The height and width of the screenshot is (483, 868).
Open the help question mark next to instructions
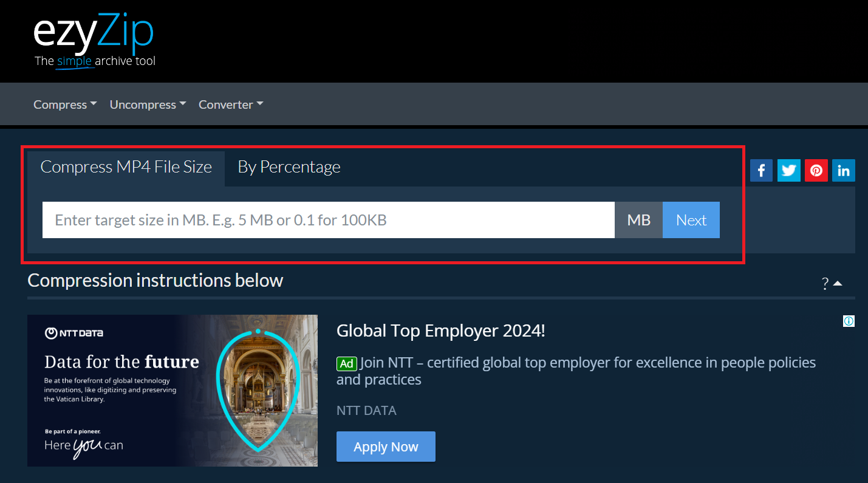coord(824,283)
